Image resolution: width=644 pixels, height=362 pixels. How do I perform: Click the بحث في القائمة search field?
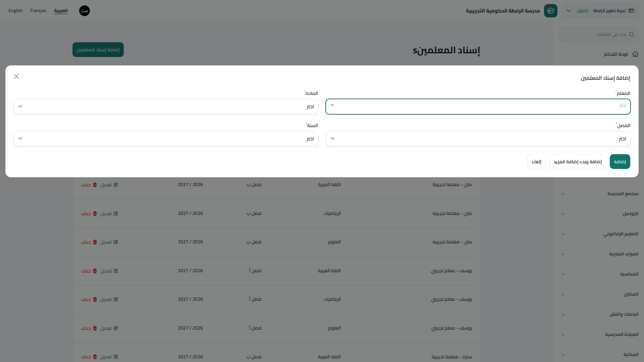(x=598, y=35)
